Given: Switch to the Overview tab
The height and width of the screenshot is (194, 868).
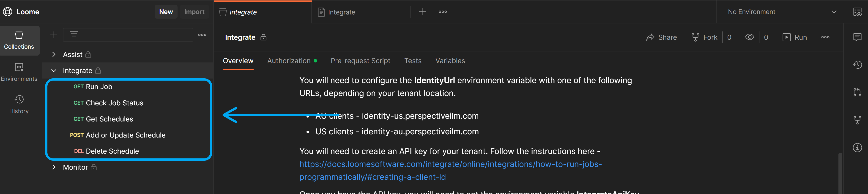Looking at the screenshot, I should (238, 61).
